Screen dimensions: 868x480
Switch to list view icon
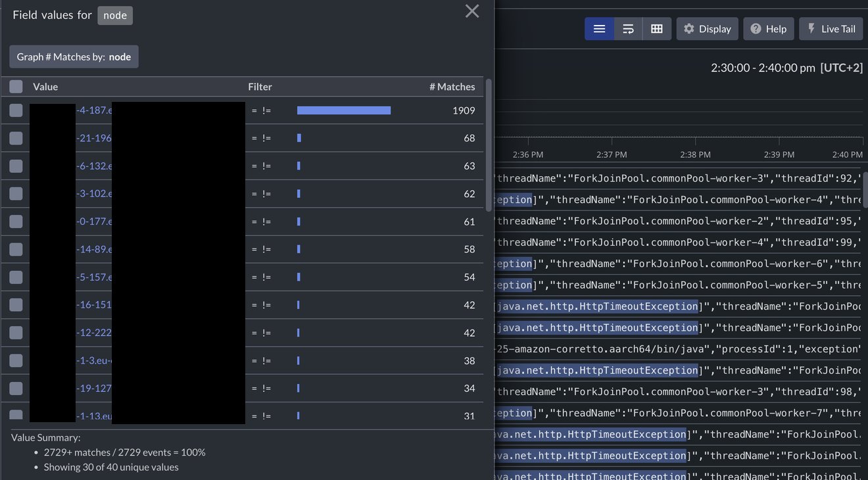(x=599, y=28)
